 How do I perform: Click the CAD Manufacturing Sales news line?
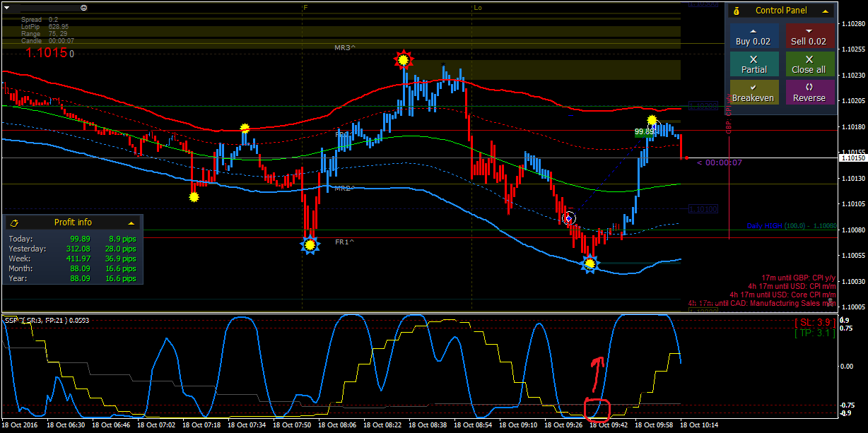pyautogui.click(x=762, y=303)
